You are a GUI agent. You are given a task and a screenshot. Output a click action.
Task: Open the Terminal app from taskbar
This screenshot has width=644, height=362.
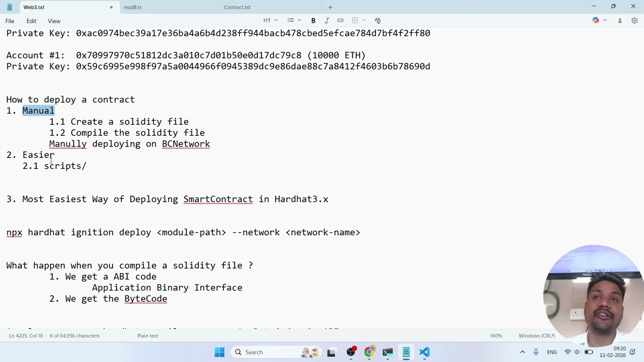pos(387,352)
